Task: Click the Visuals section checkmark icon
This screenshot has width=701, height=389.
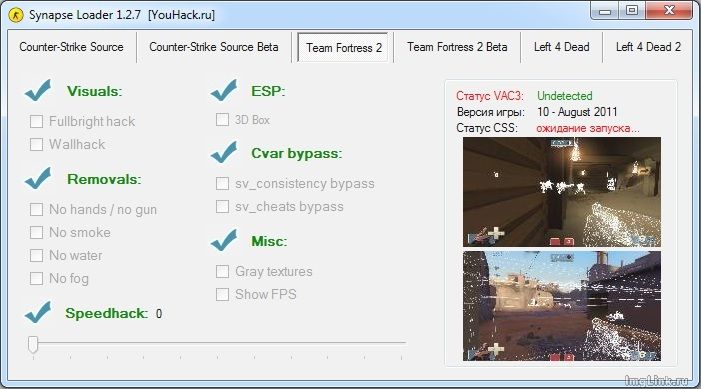Action: (x=38, y=90)
